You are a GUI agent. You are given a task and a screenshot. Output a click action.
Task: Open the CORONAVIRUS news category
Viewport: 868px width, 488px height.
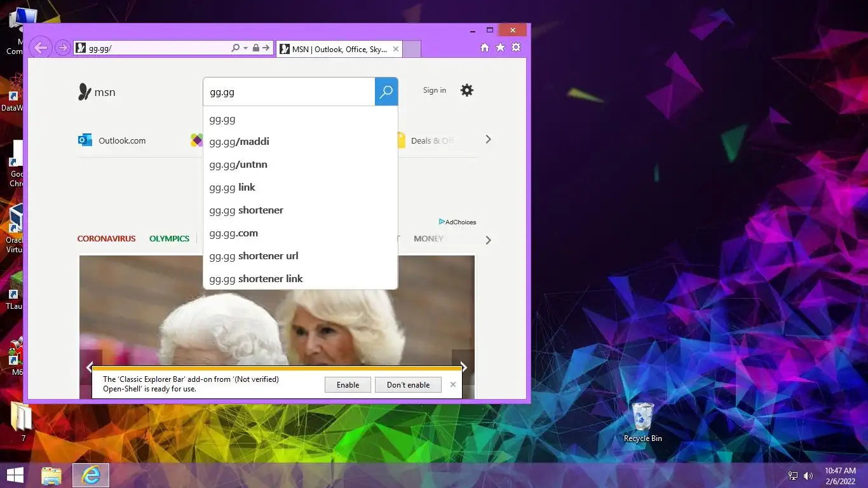pos(106,239)
